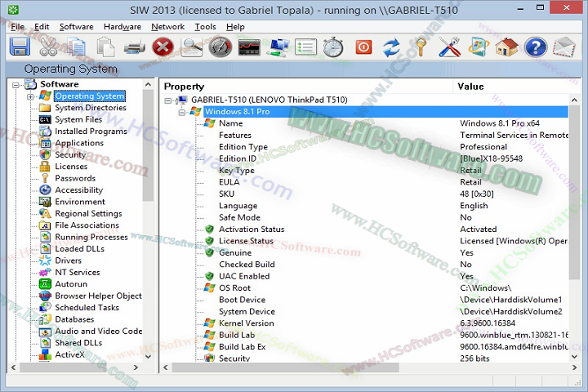Select File Associations in the tree
The width and height of the screenshot is (588, 392).
pos(87,225)
